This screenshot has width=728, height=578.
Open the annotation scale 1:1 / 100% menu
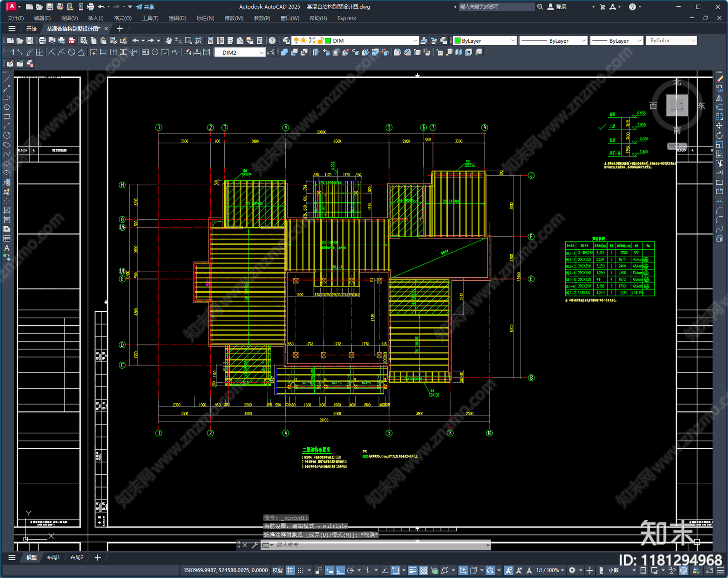[550, 570]
